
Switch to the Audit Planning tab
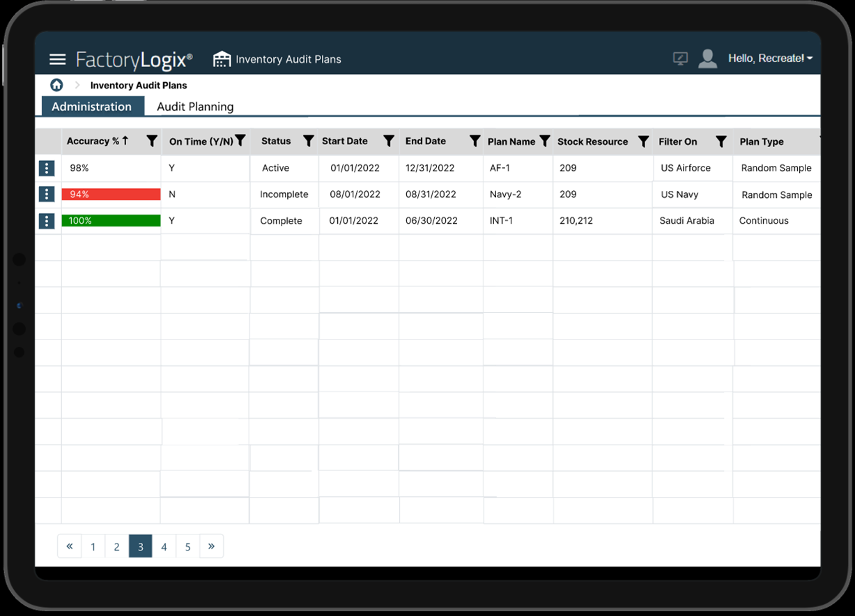click(x=194, y=107)
